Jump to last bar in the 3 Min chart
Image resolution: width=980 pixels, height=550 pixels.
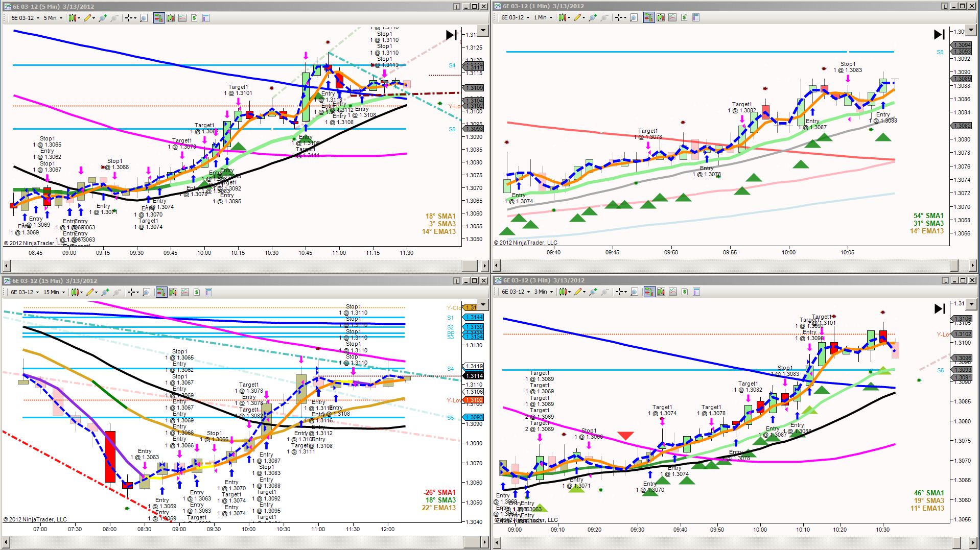coord(940,308)
